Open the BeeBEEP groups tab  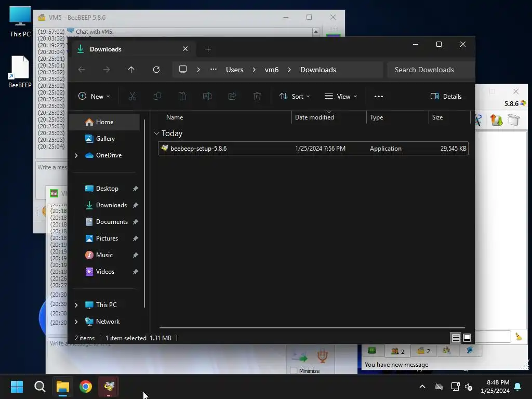(446, 351)
